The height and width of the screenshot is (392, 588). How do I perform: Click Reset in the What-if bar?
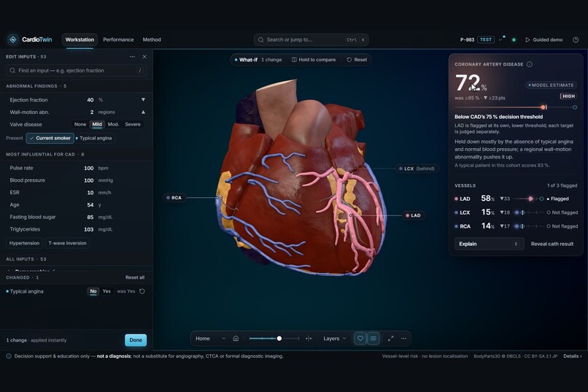357,60
